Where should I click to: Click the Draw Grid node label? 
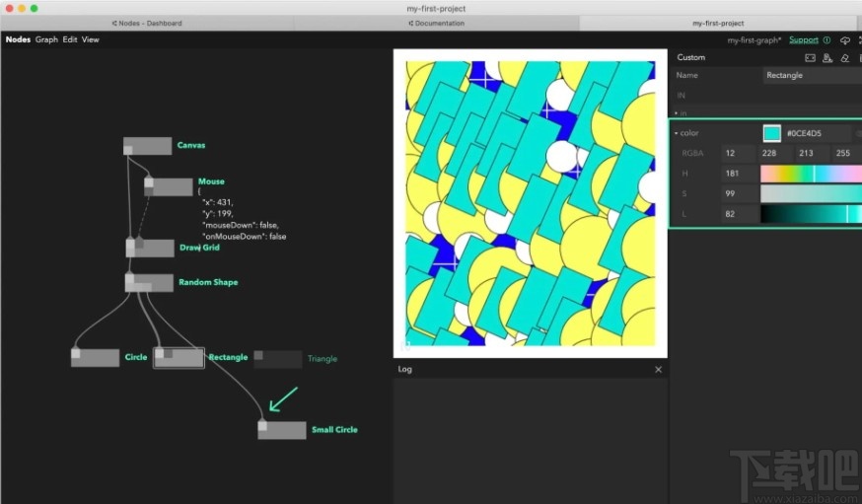(x=199, y=248)
